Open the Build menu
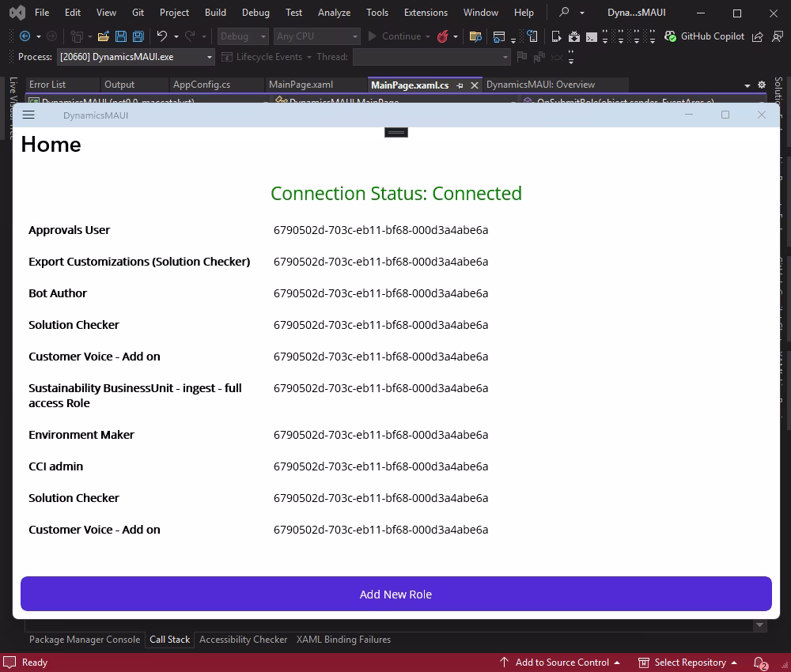This screenshot has height=672, width=791. coord(215,12)
